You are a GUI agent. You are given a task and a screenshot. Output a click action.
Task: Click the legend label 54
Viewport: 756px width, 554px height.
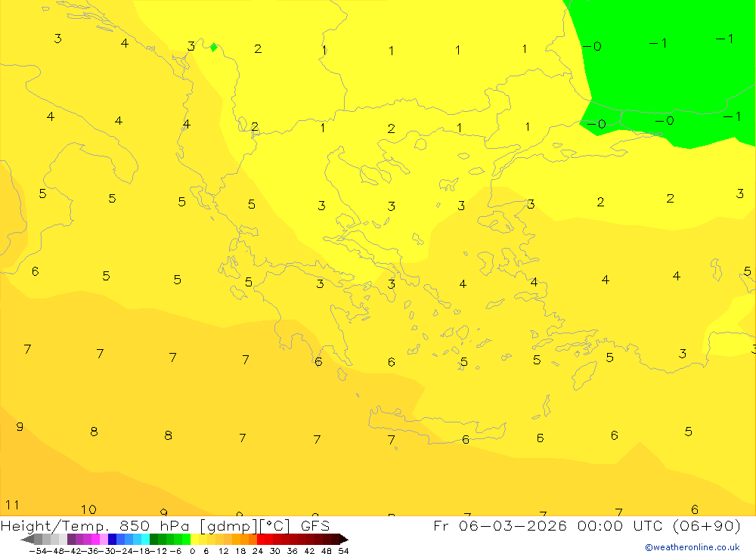tap(343, 551)
